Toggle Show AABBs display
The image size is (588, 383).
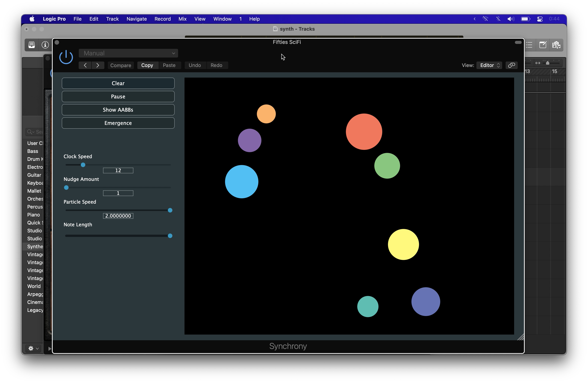click(x=118, y=110)
